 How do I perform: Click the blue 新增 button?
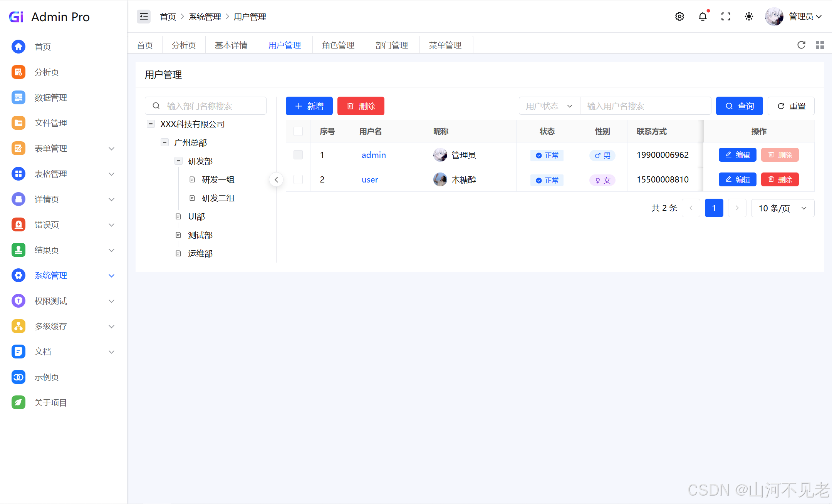309,106
